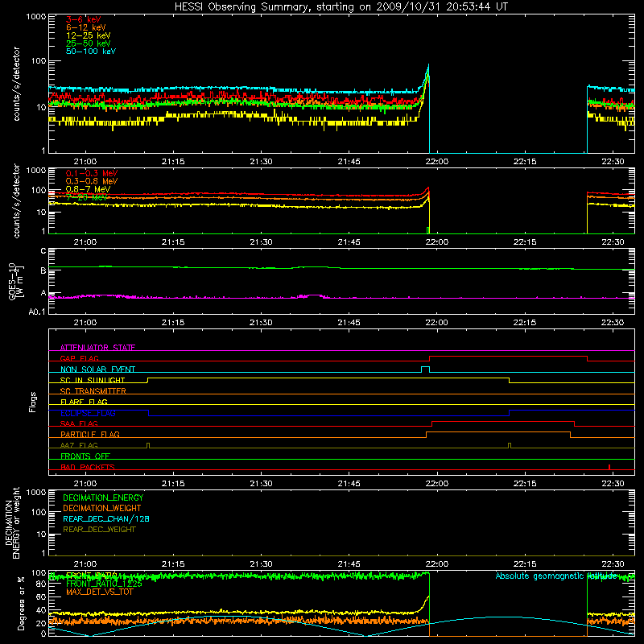Click the ATTENUATOR_STATE flag label
Image resolution: width=644 pixels, height=644 pixels.
[97, 348]
